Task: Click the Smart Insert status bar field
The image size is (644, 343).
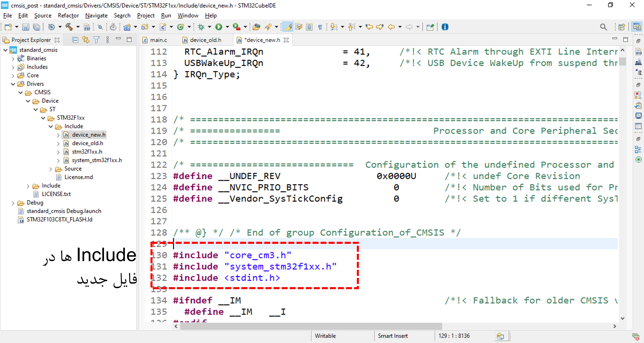Action: tap(393, 336)
